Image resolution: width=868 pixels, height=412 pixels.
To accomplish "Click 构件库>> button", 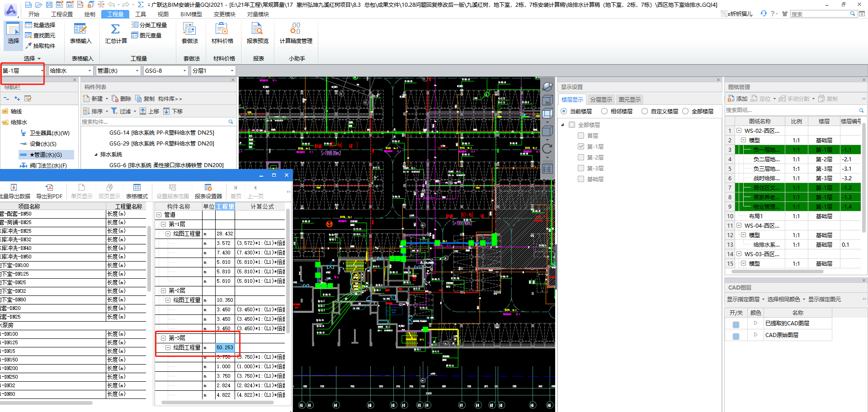I will (x=170, y=98).
